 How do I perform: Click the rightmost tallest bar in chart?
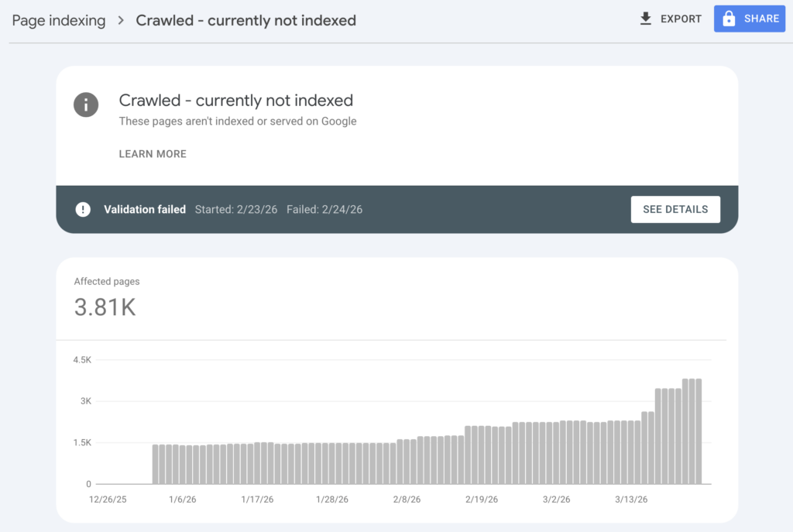pos(698,431)
